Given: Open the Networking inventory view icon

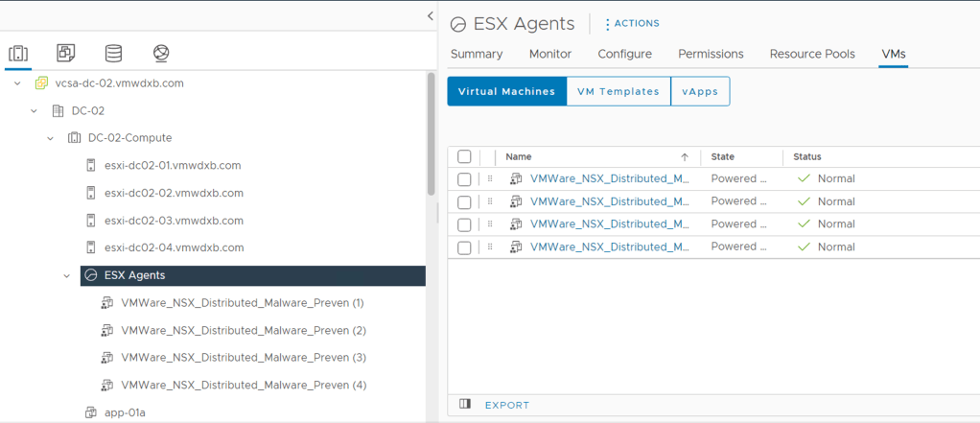Looking at the screenshot, I should click(x=161, y=53).
